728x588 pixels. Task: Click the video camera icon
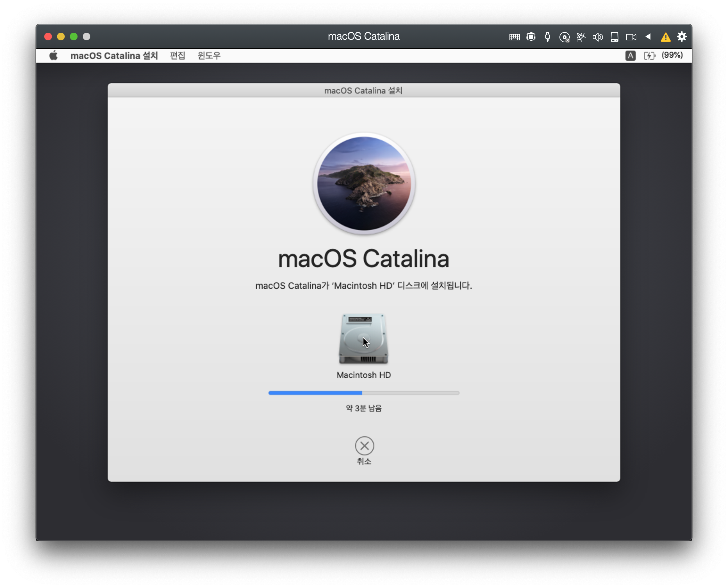(631, 37)
